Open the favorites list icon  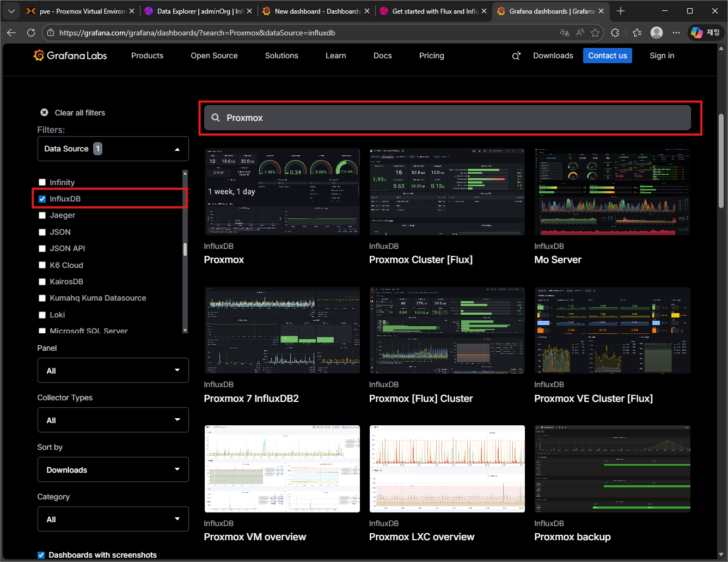[637, 33]
